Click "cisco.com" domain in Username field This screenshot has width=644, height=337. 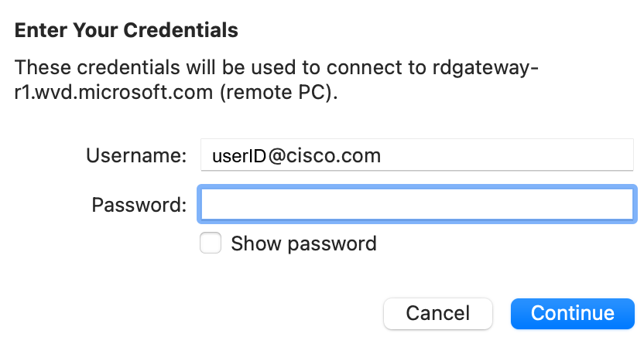[335, 155]
